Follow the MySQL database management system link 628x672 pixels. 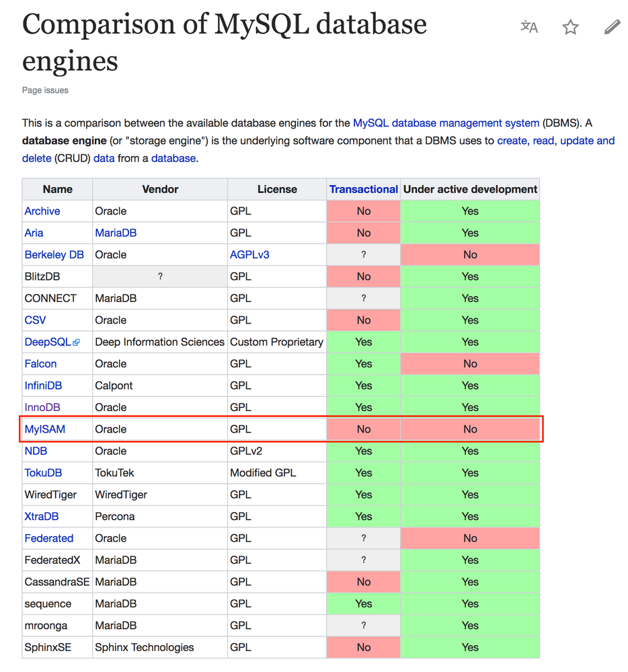click(446, 123)
